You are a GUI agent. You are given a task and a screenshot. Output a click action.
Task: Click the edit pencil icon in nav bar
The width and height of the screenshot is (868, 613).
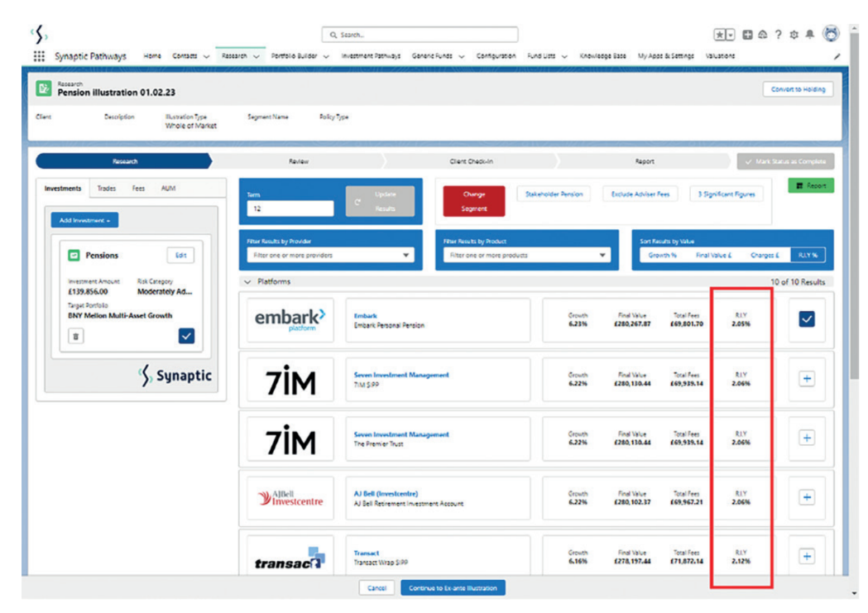[837, 56]
